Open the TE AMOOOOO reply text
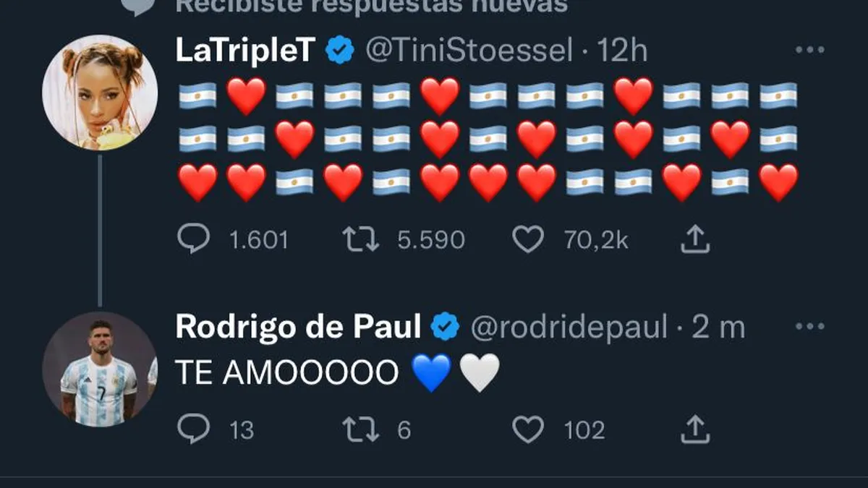868x488 pixels. pos(287,374)
